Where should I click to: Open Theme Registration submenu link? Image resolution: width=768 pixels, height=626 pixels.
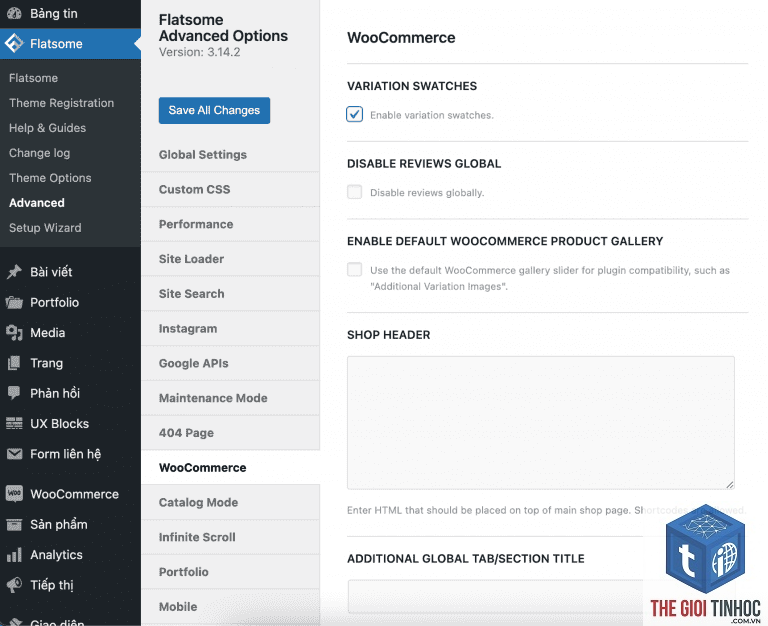(x=61, y=103)
